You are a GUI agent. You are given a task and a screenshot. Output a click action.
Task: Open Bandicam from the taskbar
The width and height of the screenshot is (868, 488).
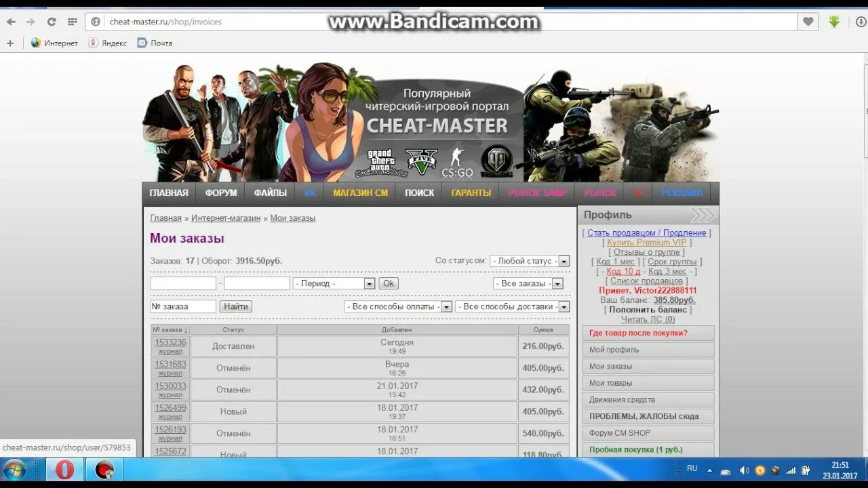104,469
